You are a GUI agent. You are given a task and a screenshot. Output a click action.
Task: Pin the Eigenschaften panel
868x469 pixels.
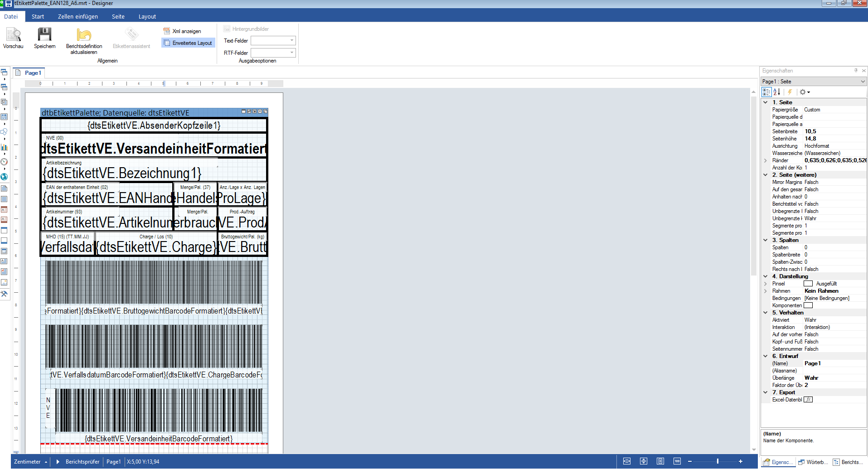(856, 71)
